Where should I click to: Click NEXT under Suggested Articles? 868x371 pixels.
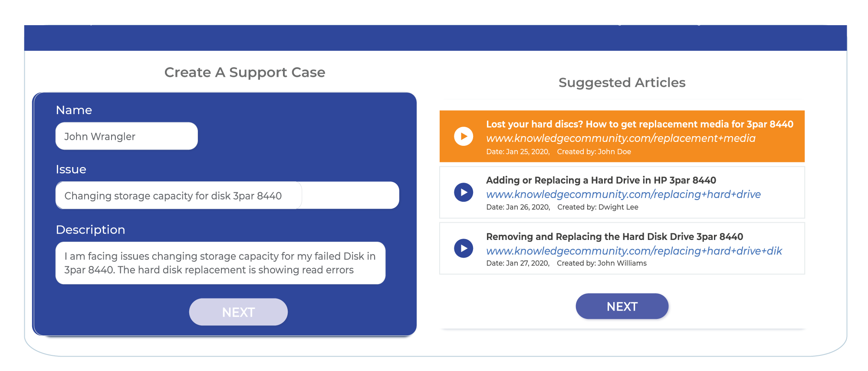click(622, 306)
